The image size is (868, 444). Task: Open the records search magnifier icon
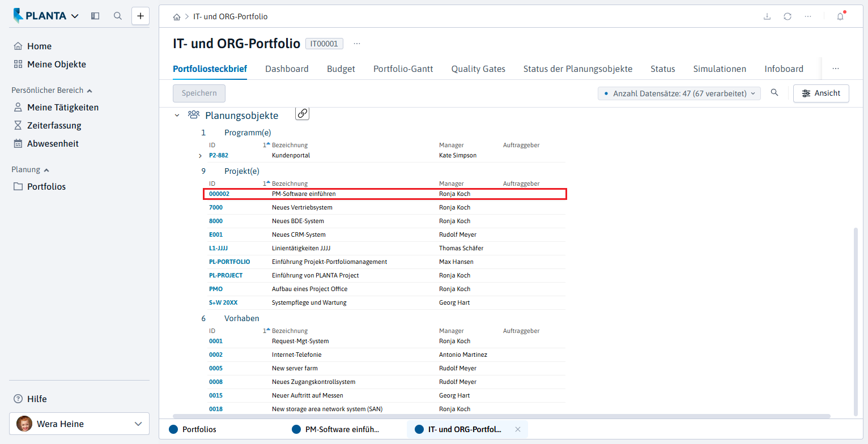point(775,93)
